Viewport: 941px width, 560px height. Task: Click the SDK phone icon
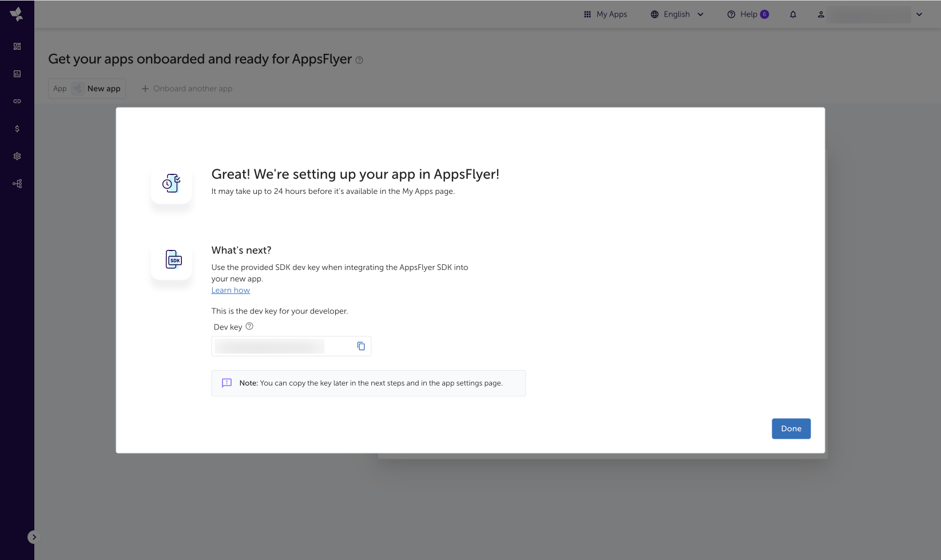click(x=173, y=259)
